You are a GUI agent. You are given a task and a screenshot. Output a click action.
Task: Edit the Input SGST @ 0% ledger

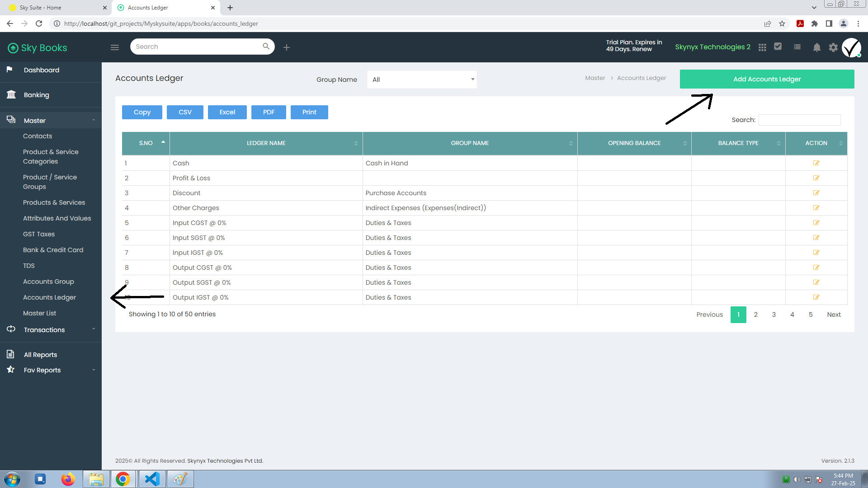(816, 238)
